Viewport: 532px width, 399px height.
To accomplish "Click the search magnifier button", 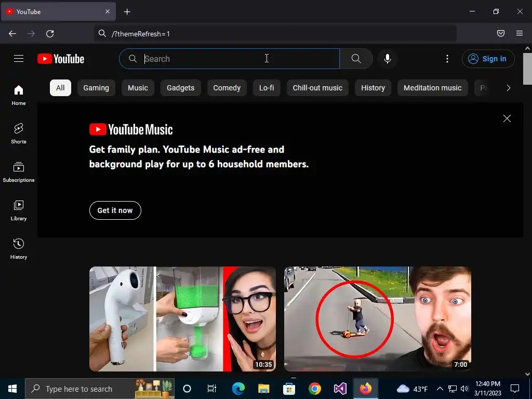I will tap(356, 59).
